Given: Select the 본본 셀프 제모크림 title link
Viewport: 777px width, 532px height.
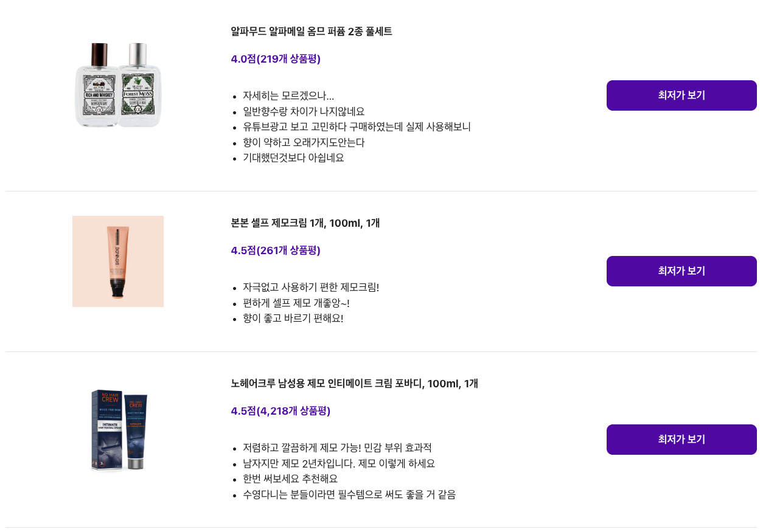Looking at the screenshot, I should pyautogui.click(x=305, y=223).
